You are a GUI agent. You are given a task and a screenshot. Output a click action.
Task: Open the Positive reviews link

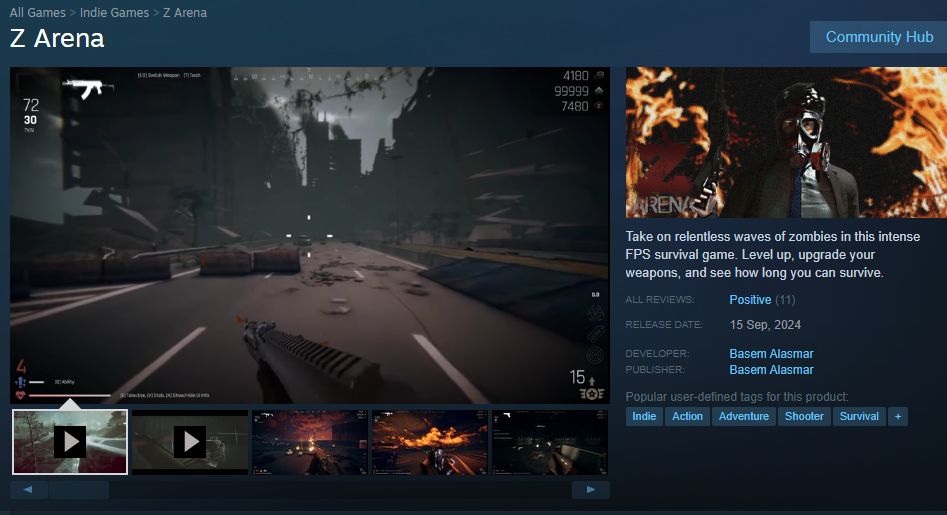tap(750, 299)
